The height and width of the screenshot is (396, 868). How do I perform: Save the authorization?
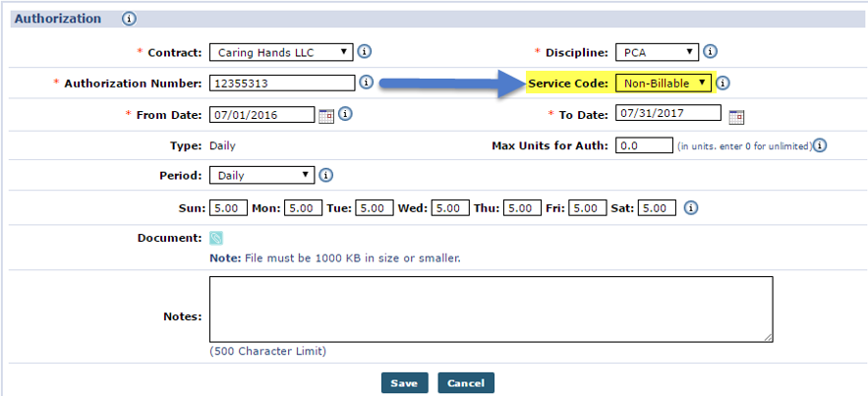[x=404, y=382]
